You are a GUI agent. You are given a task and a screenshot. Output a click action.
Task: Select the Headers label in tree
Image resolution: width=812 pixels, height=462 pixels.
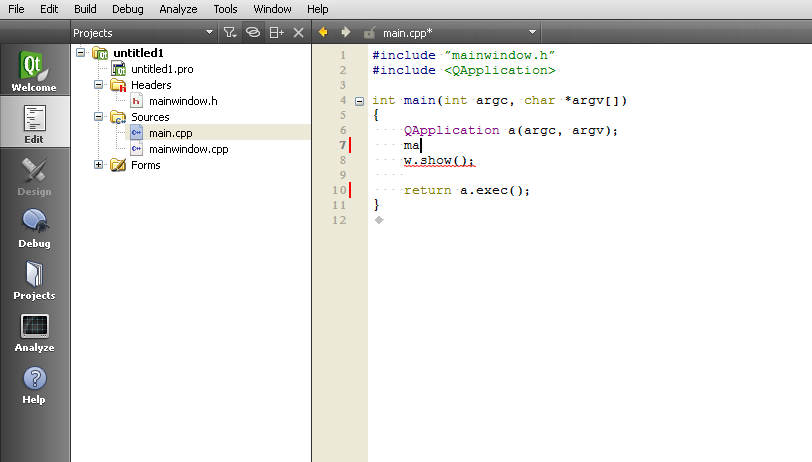(x=151, y=85)
